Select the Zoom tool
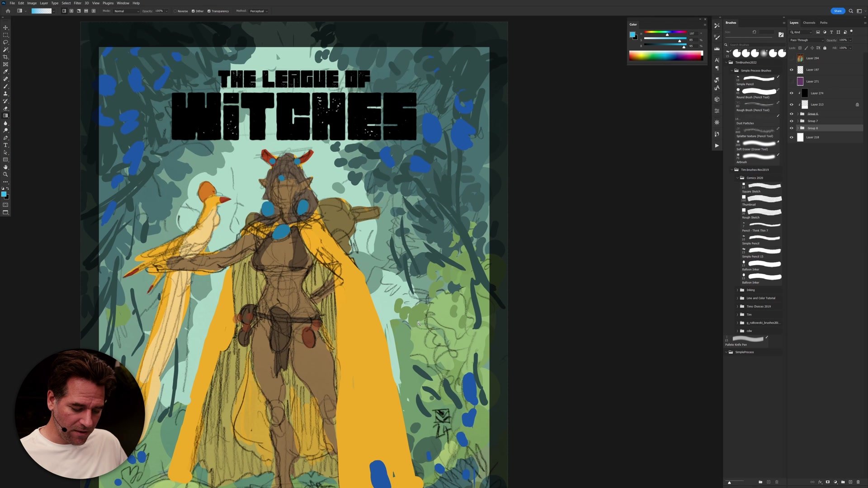Screen dimensions: 868x488 coord(6,174)
